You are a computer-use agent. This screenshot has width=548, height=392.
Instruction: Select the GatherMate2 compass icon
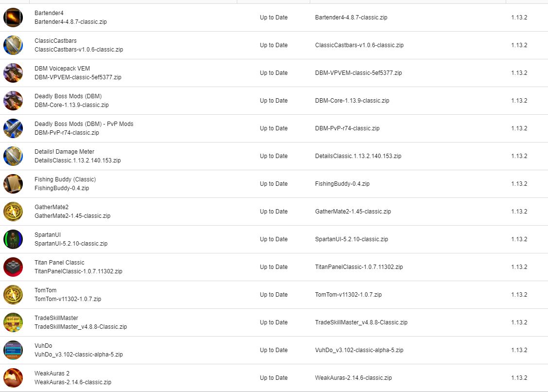[13, 212]
